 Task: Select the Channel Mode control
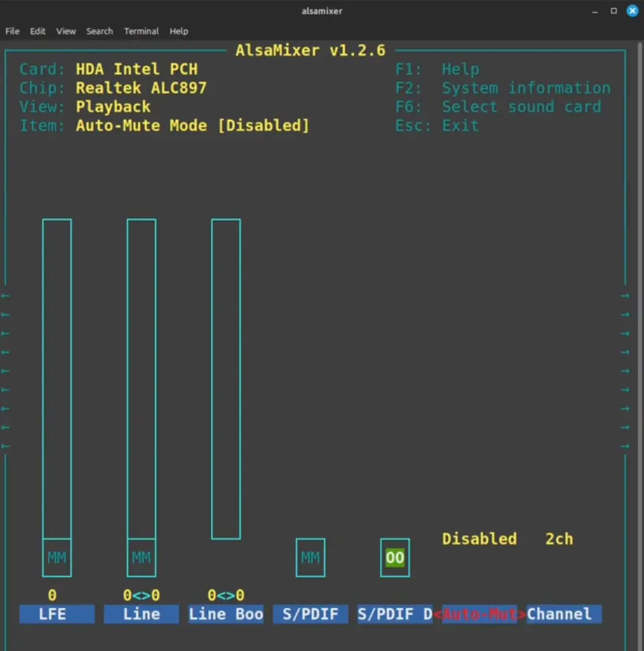563,613
